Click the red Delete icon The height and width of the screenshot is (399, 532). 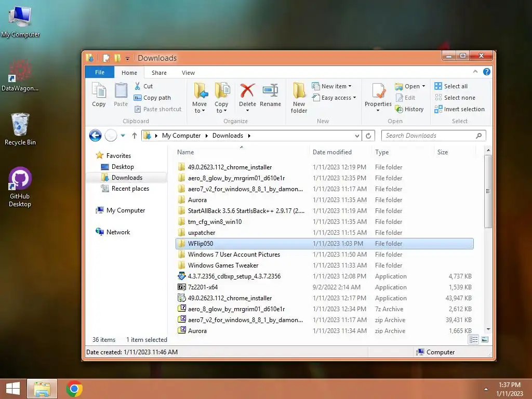[247, 90]
